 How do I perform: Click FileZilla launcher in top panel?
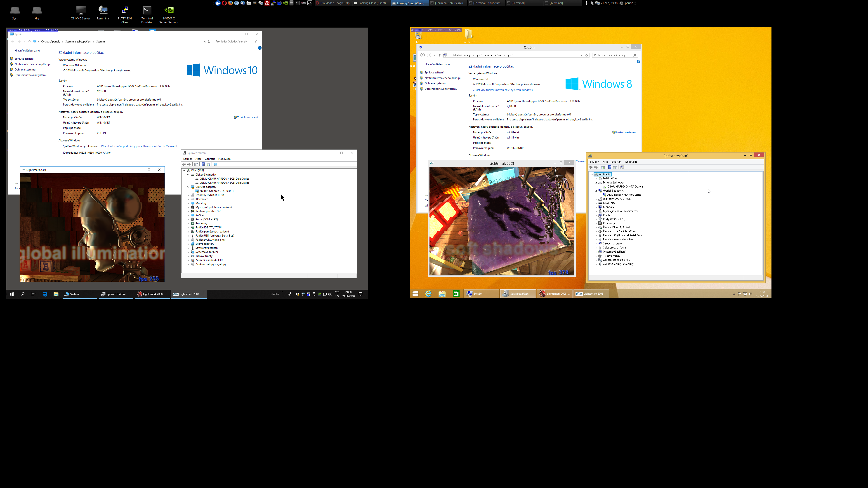click(267, 3)
